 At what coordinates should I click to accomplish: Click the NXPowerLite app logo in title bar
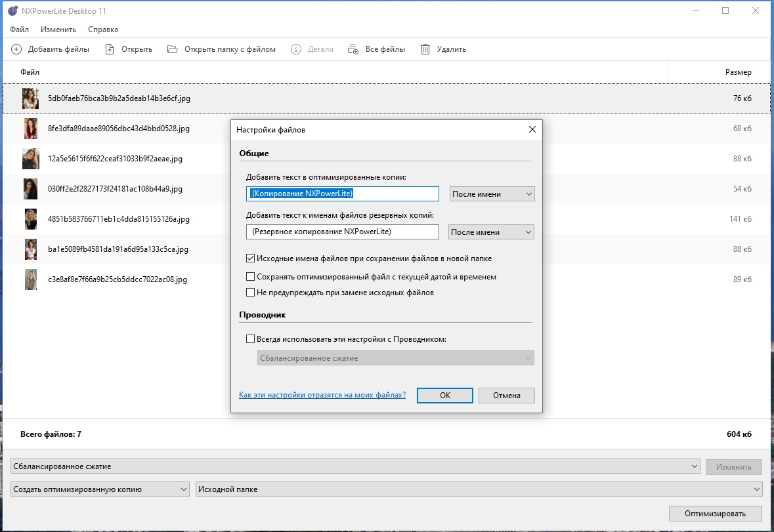(x=13, y=11)
